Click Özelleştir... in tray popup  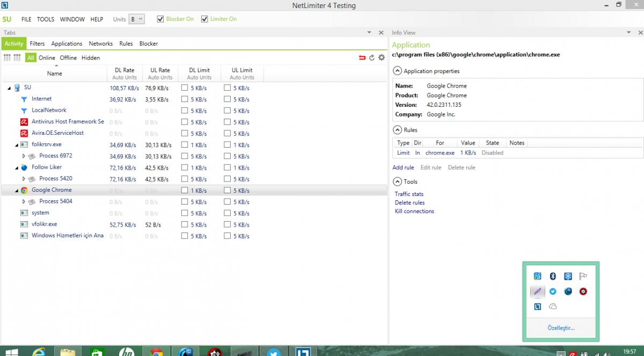pyautogui.click(x=561, y=328)
